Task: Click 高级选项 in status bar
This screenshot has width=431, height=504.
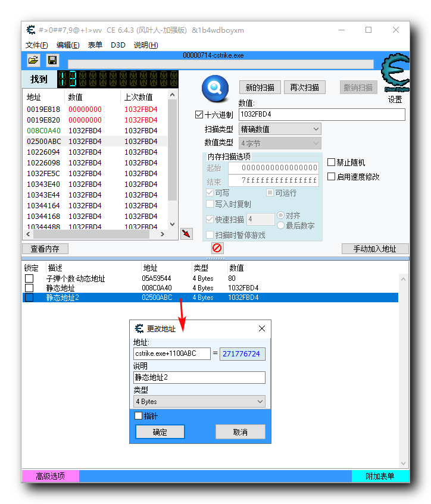Action: [x=51, y=476]
